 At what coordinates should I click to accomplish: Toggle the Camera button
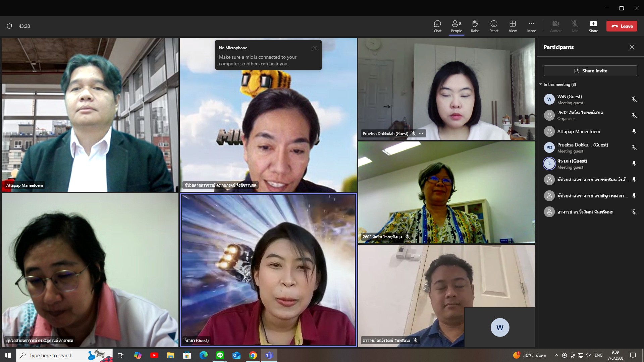click(x=556, y=26)
